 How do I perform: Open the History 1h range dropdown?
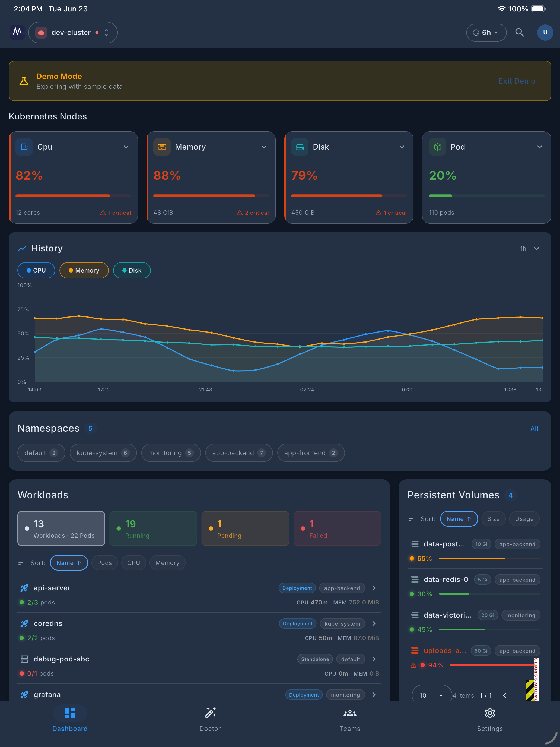tap(530, 249)
